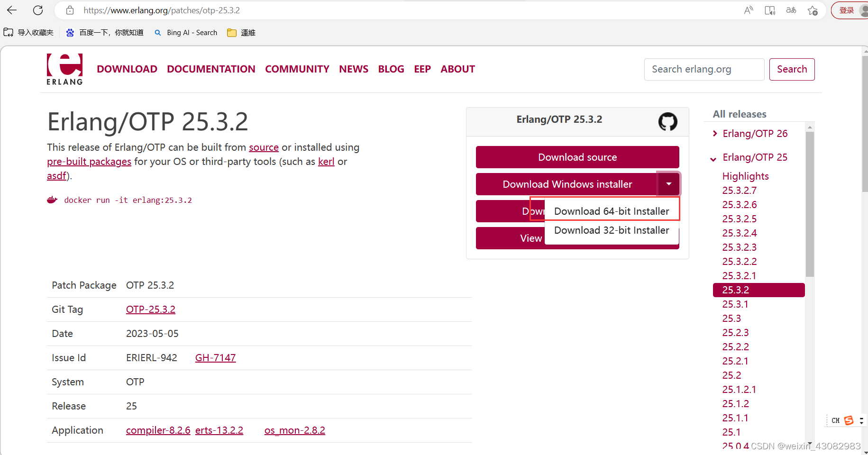Click the Baidu icon in the bookmarks bar
The image size is (868, 455).
70,32
